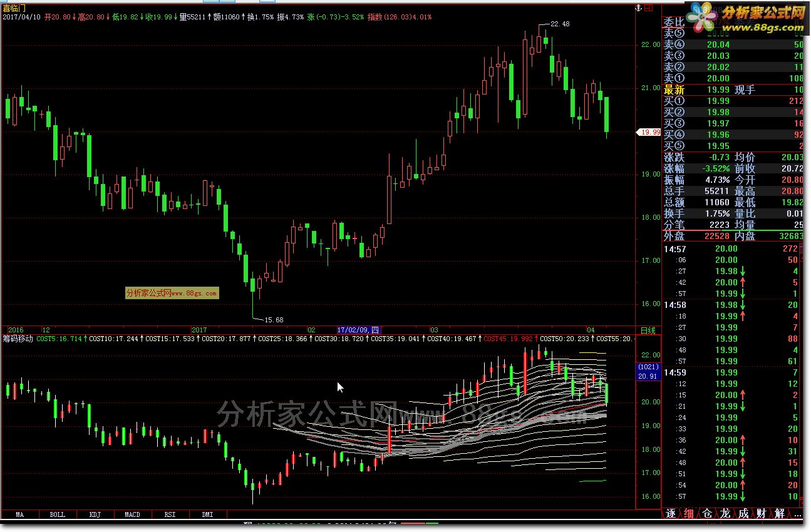This screenshot has width=811, height=532.
Task: Click the anchor icon above the price axis
Action: coord(639,8)
